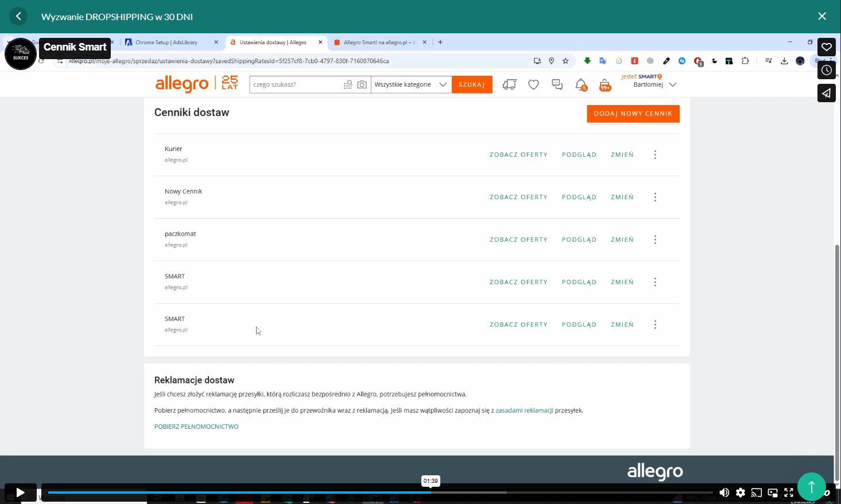Open three-dot menu for Kurier price list
Viewport: 841px width, 504px height.
pyautogui.click(x=655, y=154)
